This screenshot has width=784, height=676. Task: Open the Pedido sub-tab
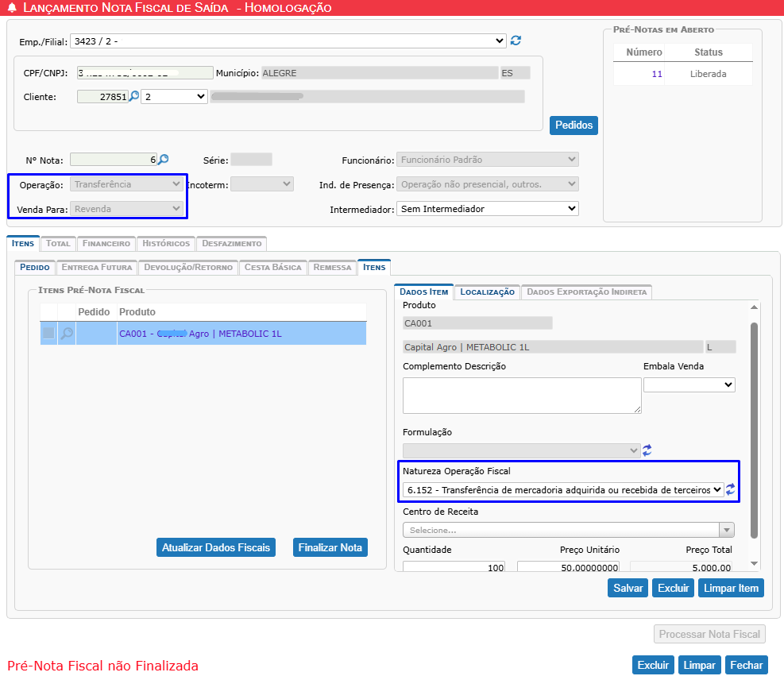point(35,267)
